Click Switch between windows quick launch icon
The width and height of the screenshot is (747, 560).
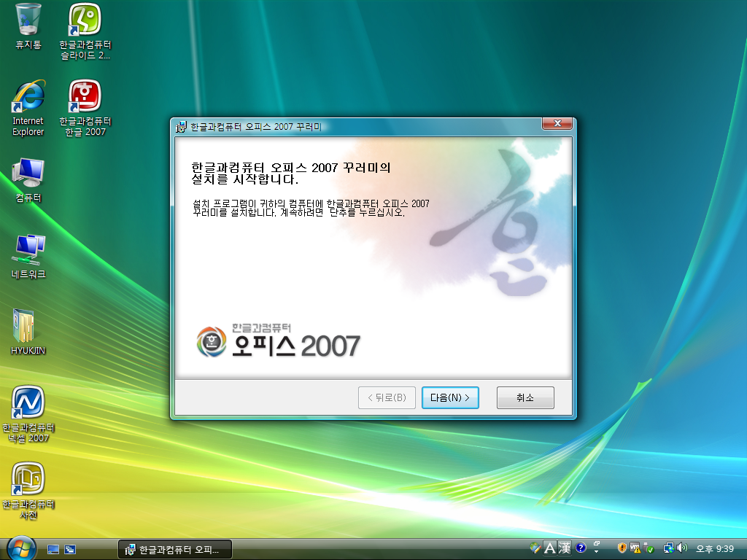pos(70,550)
